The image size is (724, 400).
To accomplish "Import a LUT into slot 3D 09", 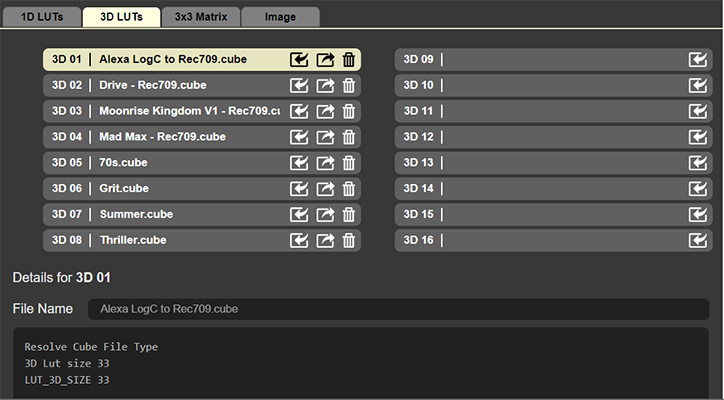I will [698, 59].
